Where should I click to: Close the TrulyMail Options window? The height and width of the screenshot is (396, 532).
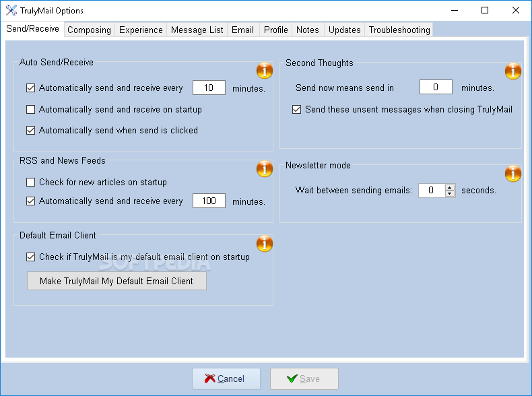(x=516, y=10)
